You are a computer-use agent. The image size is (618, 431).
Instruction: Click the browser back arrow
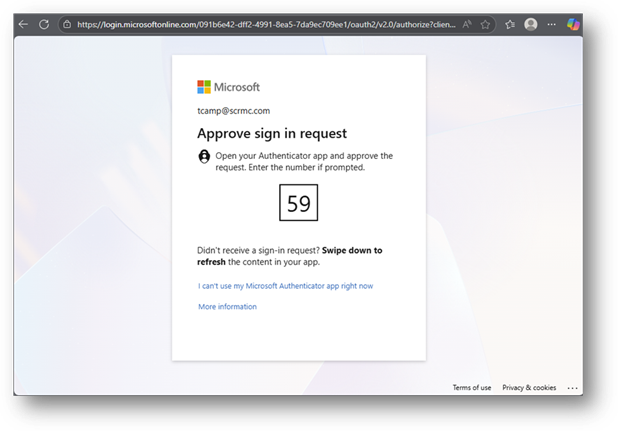tap(23, 24)
